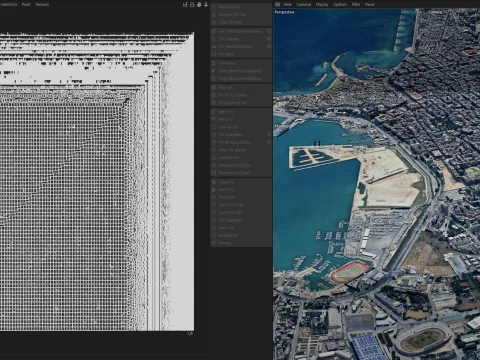Open options gear for Set UVW from Projection
The width and height of the screenshot is (480, 360).
pos(269,31)
